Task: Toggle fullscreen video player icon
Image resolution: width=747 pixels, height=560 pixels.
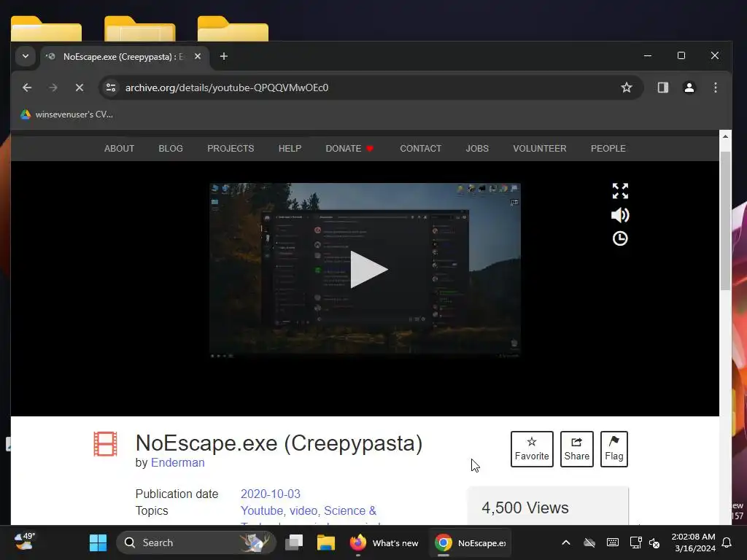Action: (620, 191)
